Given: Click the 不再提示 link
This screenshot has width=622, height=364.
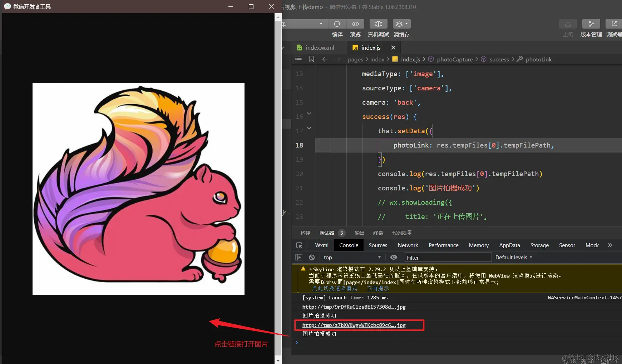Looking at the screenshot, I should [377, 289].
